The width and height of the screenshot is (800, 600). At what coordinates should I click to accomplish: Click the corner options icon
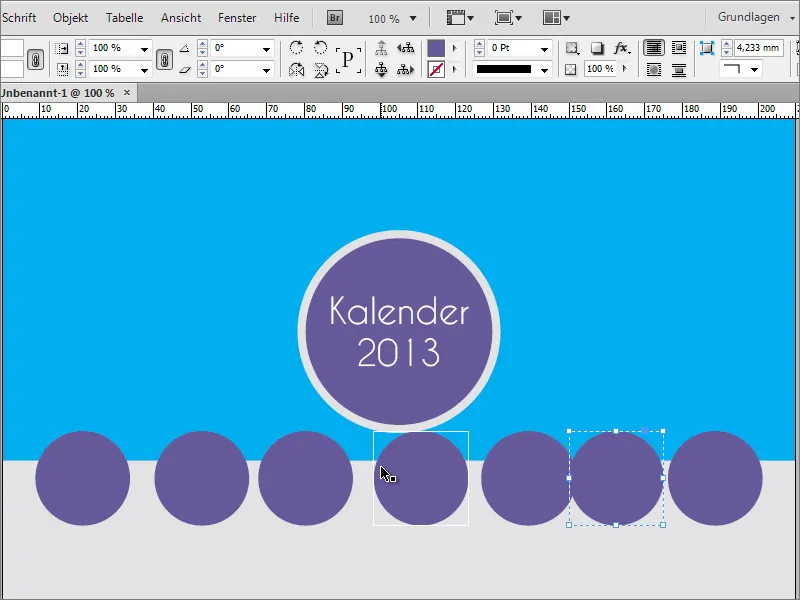[707, 48]
